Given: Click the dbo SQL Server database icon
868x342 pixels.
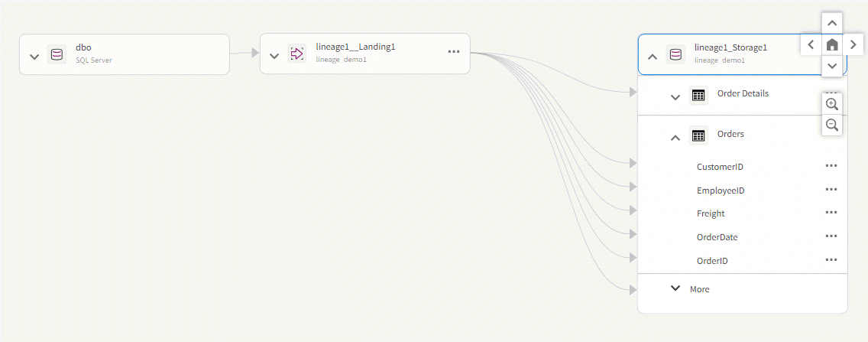Looking at the screenshot, I should click(x=57, y=54).
